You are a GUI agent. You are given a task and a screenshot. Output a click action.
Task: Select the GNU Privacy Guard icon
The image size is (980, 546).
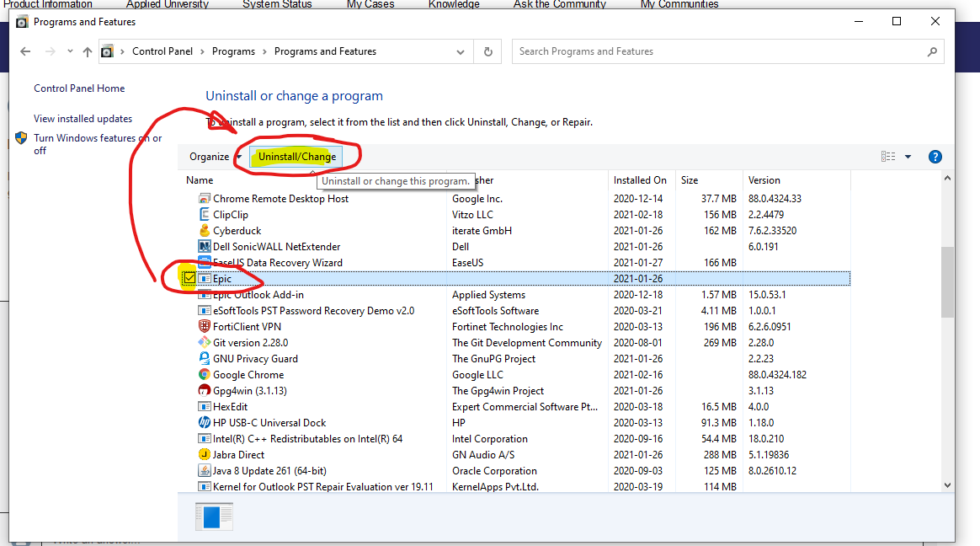point(205,358)
